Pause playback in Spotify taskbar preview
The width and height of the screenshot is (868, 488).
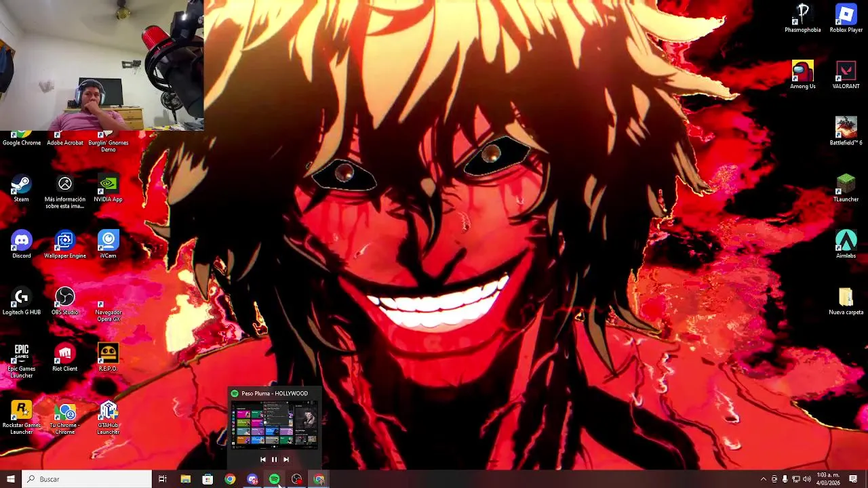274,460
